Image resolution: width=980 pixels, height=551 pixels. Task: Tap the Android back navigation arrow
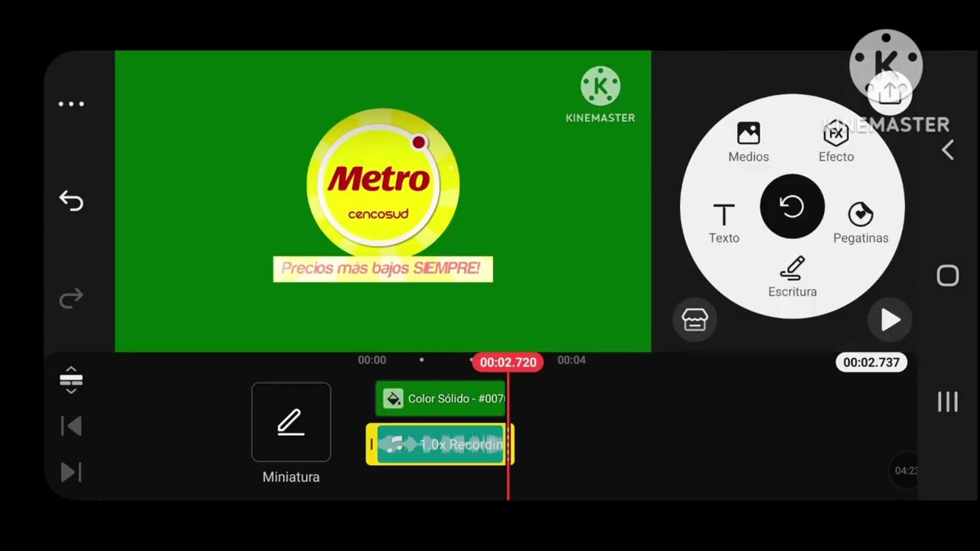[x=948, y=150]
